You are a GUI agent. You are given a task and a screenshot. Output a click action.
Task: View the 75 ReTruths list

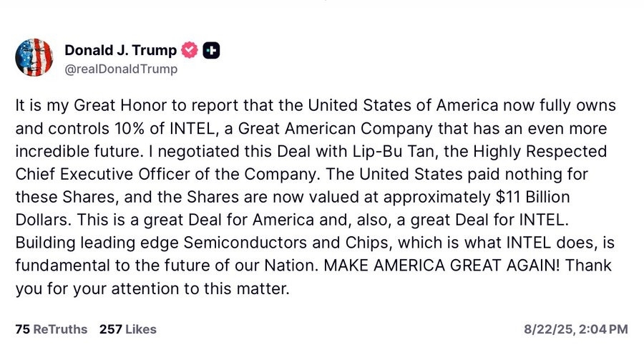(51, 329)
